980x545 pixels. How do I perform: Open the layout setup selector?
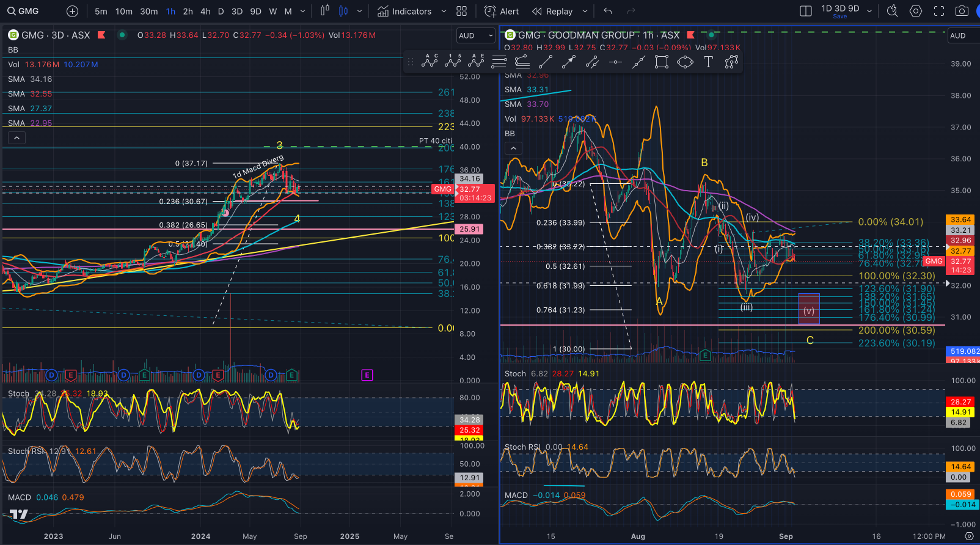pyautogui.click(x=806, y=11)
